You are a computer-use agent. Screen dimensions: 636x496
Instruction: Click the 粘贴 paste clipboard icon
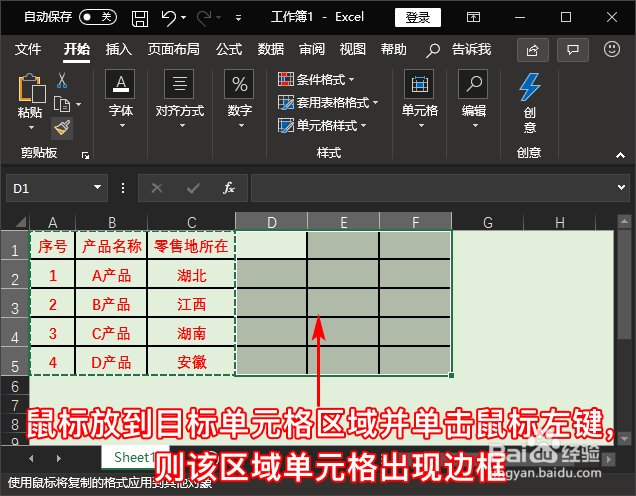click(31, 88)
